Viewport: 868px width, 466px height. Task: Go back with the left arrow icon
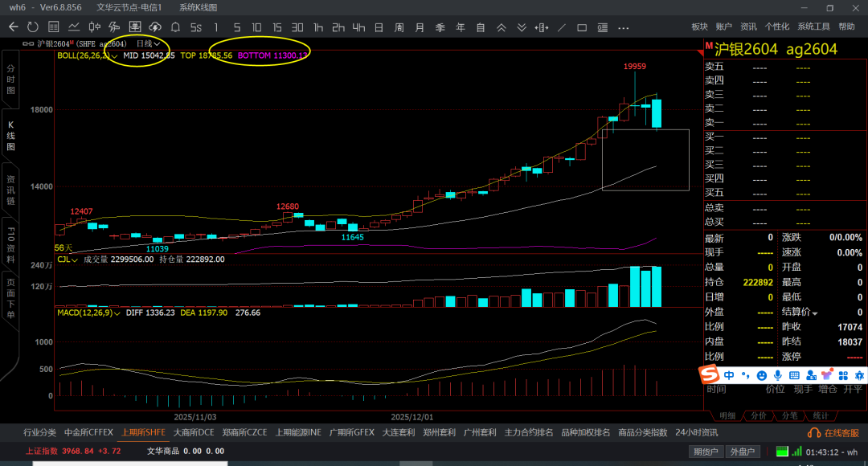[14, 27]
